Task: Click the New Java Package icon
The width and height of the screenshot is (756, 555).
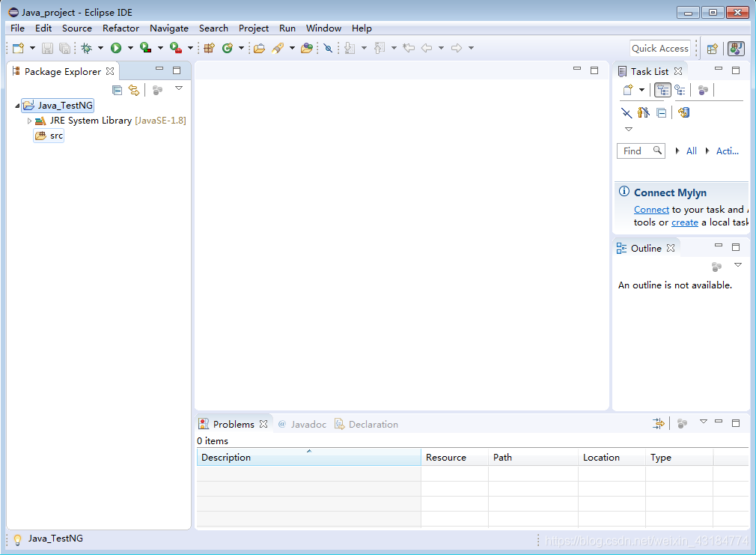Action: pyautogui.click(x=210, y=48)
